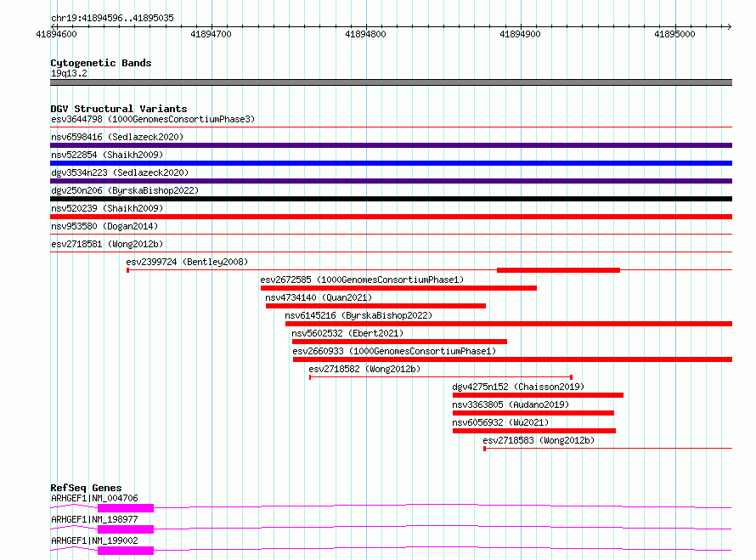
Task: Open the esv2399724 (Bentley2008) label
Action: 187,262
